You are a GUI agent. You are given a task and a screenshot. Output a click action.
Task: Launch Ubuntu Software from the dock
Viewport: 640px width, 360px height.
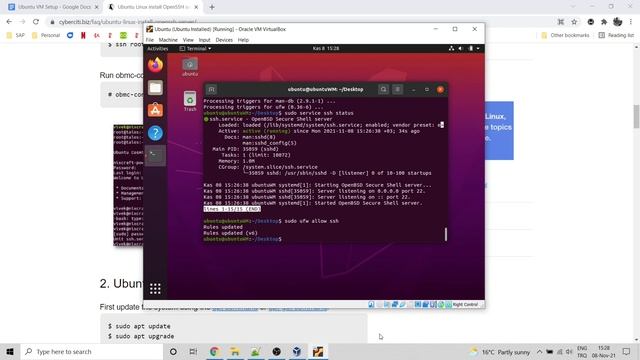[155, 110]
